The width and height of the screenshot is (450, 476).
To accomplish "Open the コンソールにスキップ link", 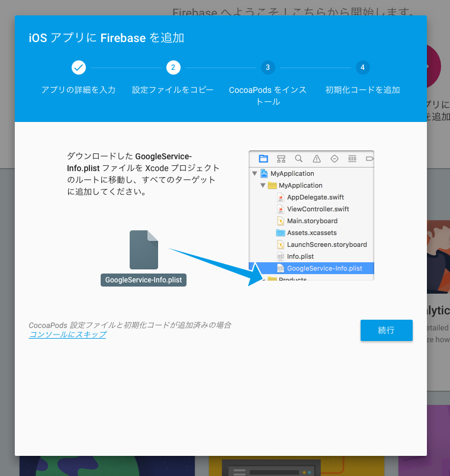I will tap(67, 335).
